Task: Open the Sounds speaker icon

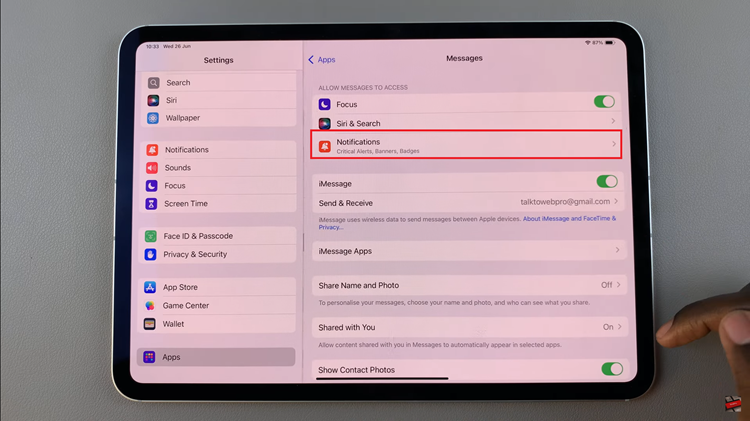Action: pyautogui.click(x=152, y=167)
